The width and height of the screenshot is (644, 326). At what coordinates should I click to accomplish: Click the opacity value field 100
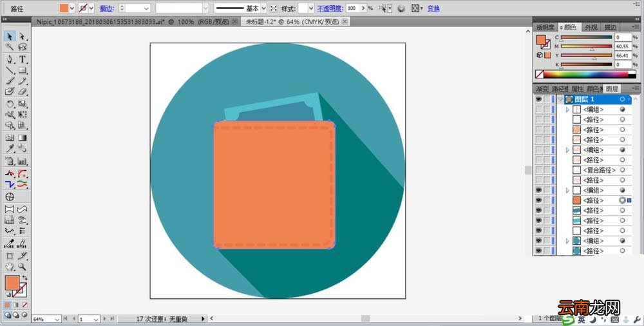coord(353,8)
